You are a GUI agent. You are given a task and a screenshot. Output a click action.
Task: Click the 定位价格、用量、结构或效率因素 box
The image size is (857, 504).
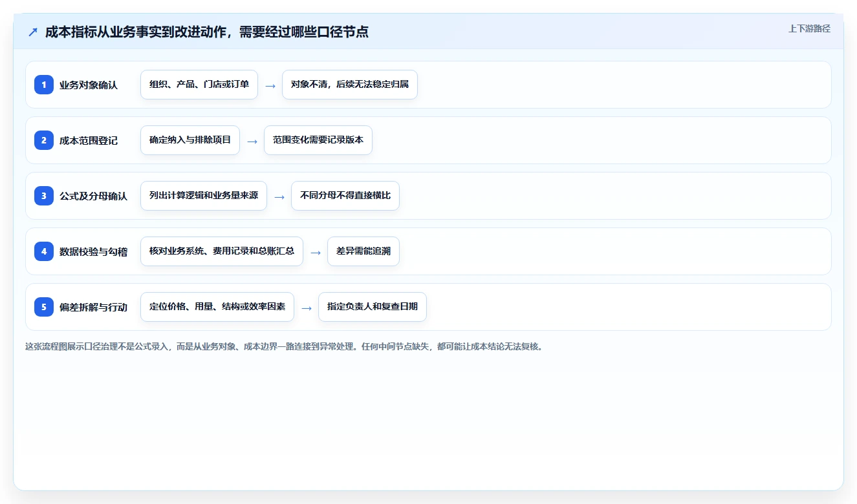(217, 307)
